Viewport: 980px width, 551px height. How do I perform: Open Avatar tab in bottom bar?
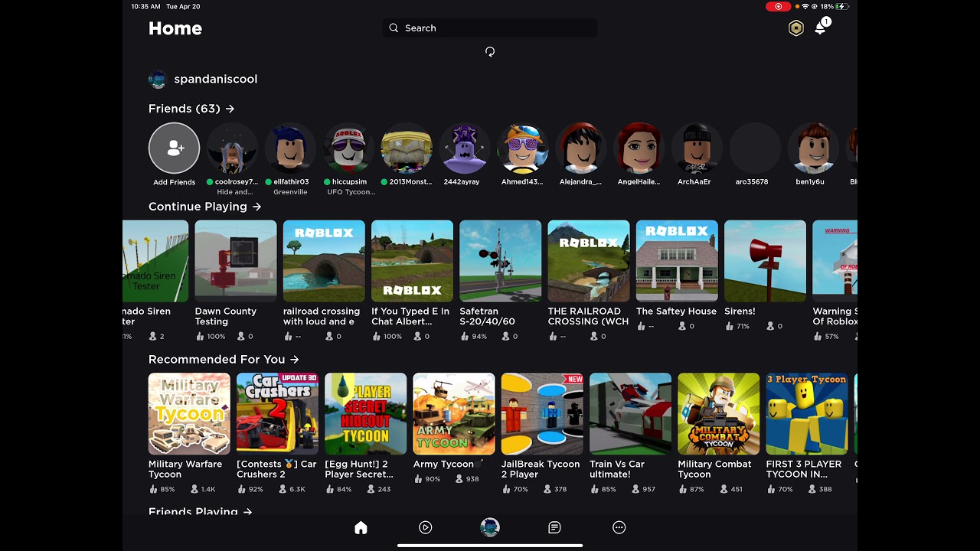tap(490, 527)
